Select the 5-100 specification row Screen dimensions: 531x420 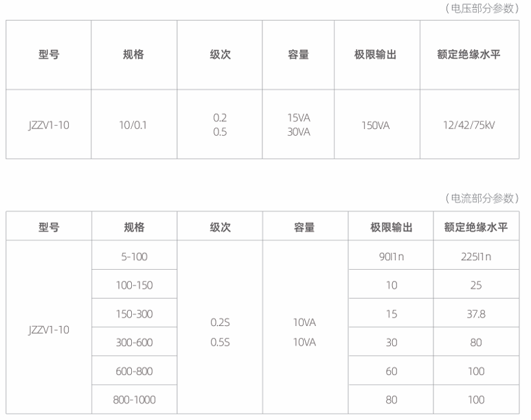(134, 257)
